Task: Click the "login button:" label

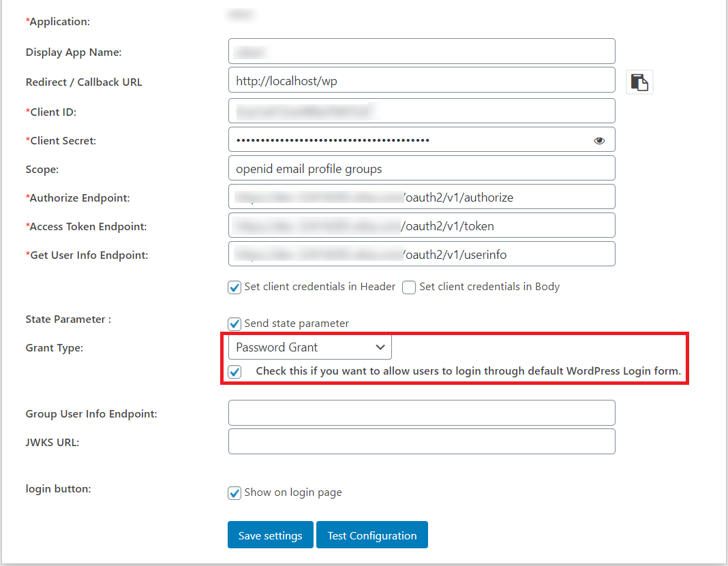Action: [58, 489]
